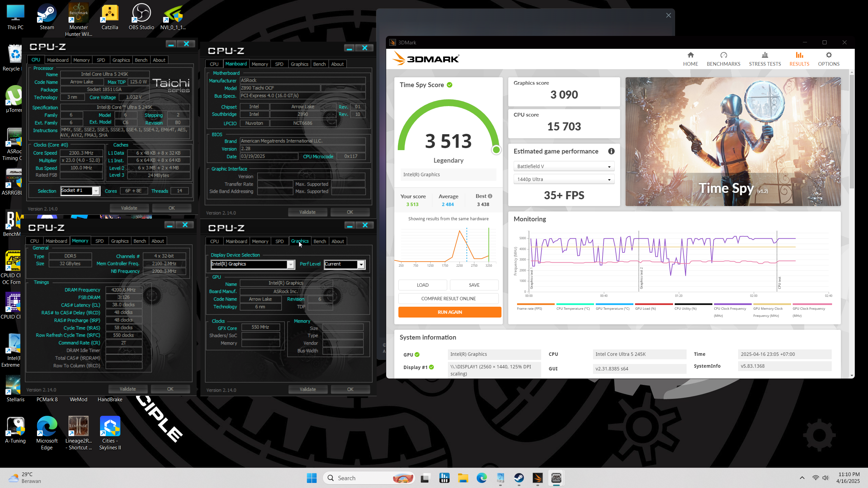Click the info icon beside Estimated game performance
This screenshot has width=868, height=488.
click(x=611, y=151)
